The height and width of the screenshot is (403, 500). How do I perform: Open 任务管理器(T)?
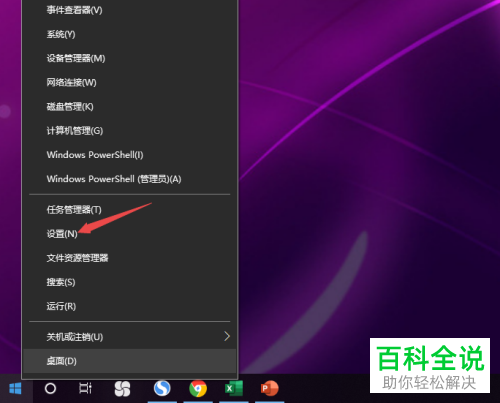point(130,210)
